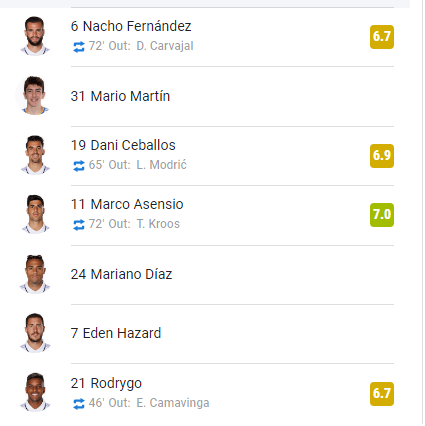The width and height of the screenshot is (425, 426).
Task: Click substitution icon next to L. Modrić
Action: [x=79, y=166]
